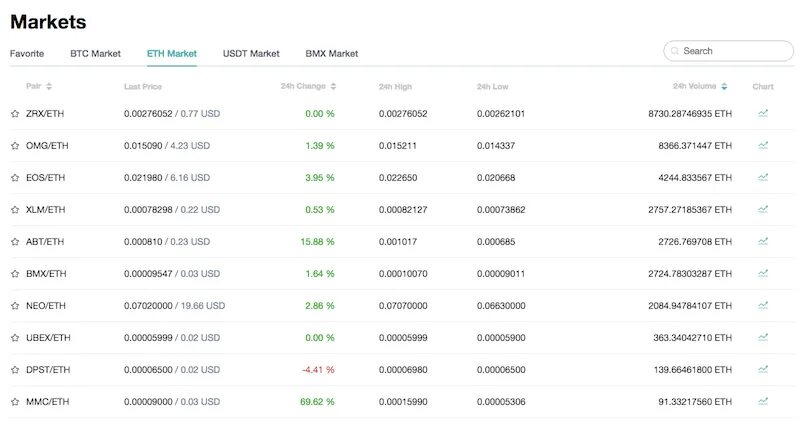The height and width of the screenshot is (422, 800).
Task: Open the ZRX/ETH trading pair
Action: pos(45,114)
